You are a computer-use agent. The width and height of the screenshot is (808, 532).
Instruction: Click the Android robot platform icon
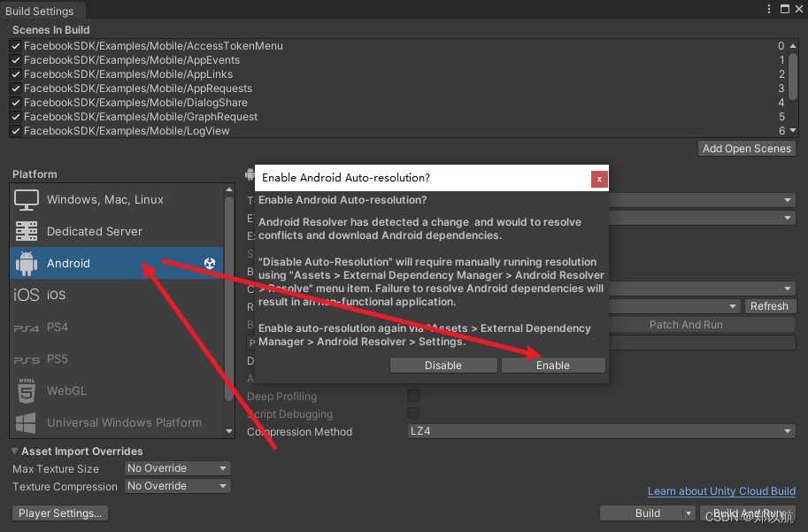(x=27, y=264)
